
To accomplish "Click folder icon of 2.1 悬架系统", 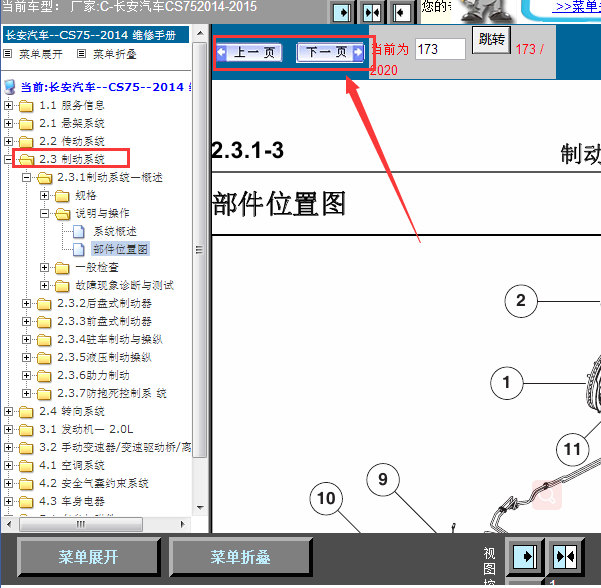I will point(26,123).
